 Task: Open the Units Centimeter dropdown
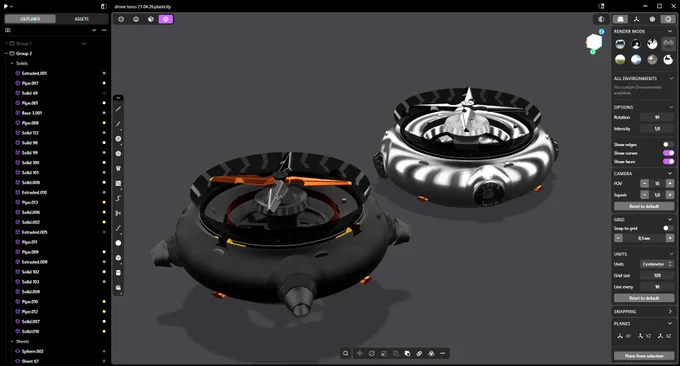(x=657, y=264)
